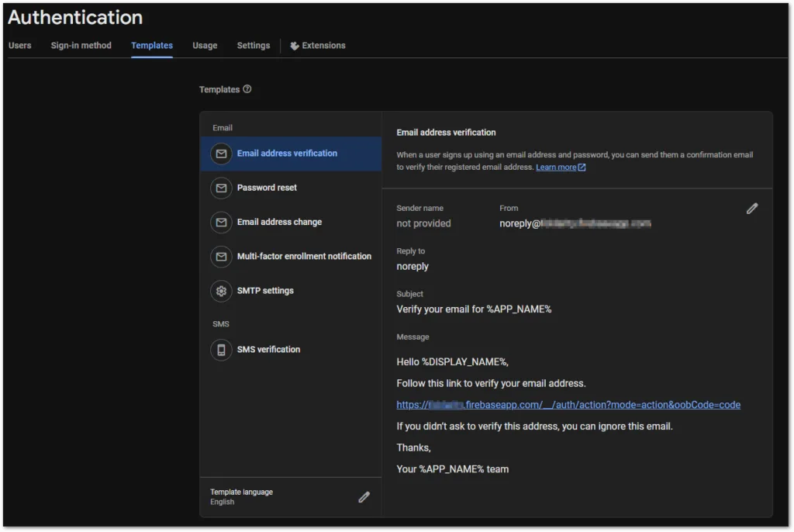Edit the email template with pencil icon

coord(752,209)
